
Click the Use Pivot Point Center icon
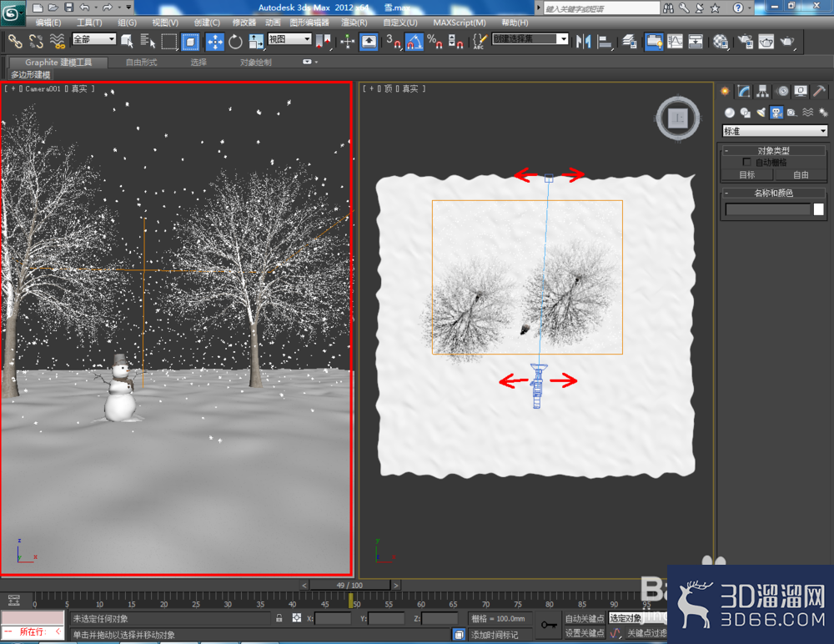coord(324,41)
